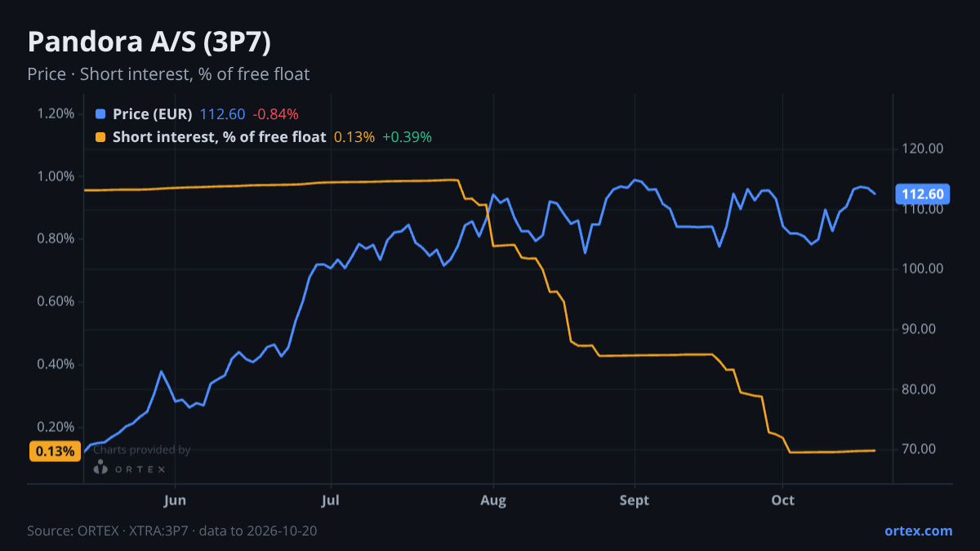Select the Price (EUR) legend label
This screenshot has width=980, height=551.
tap(153, 113)
